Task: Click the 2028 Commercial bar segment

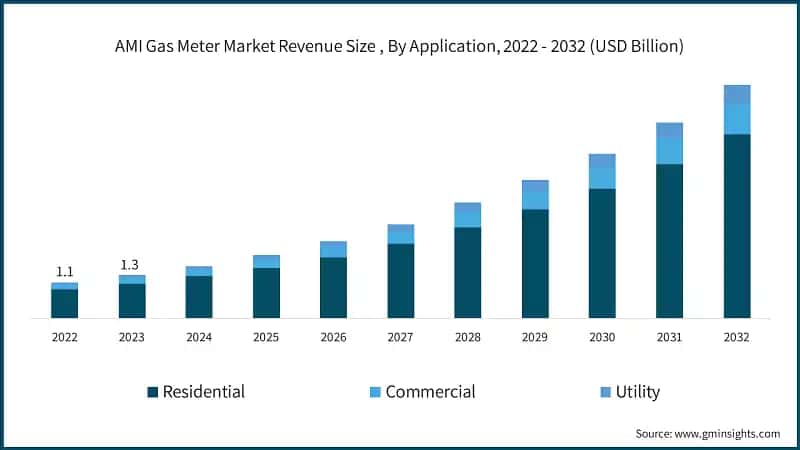Action: point(468,220)
